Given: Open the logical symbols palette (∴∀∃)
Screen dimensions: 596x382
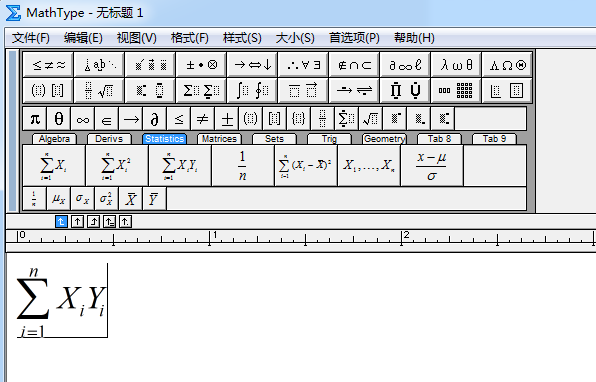Looking at the screenshot, I should pyautogui.click(x=303, y=65).
